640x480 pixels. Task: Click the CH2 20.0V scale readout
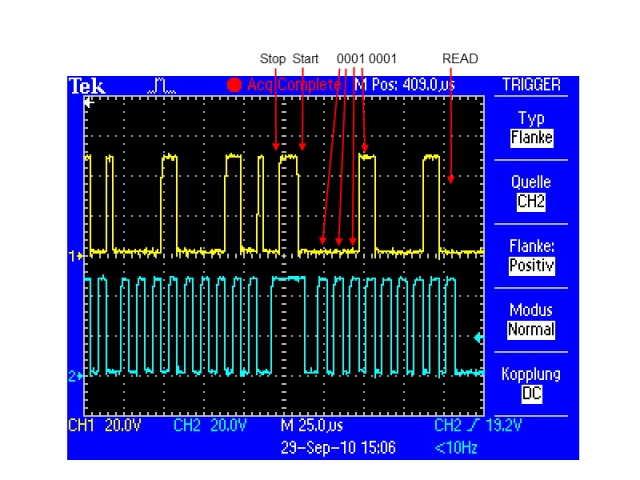click(210, 425)
